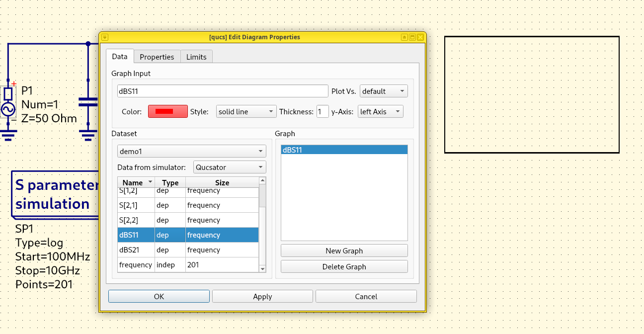Expand the y-Axis selection dropdown
The image size is (644, 334).
pyautogui.click(x=381, y=112)
